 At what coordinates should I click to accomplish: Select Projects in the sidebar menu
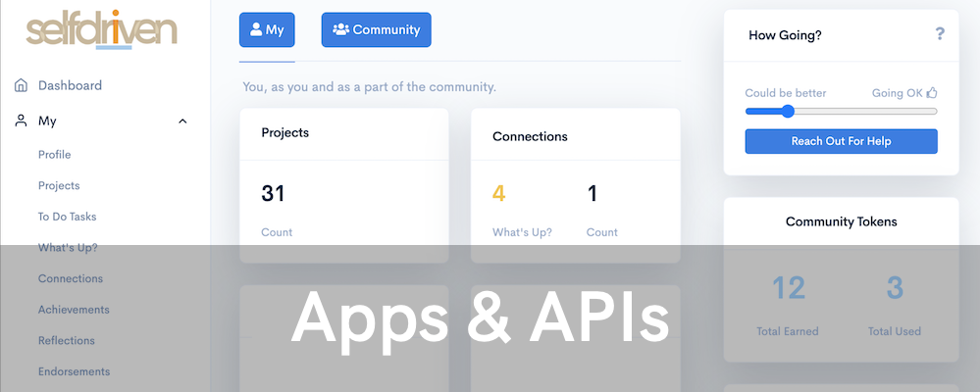tap(59, 185)
